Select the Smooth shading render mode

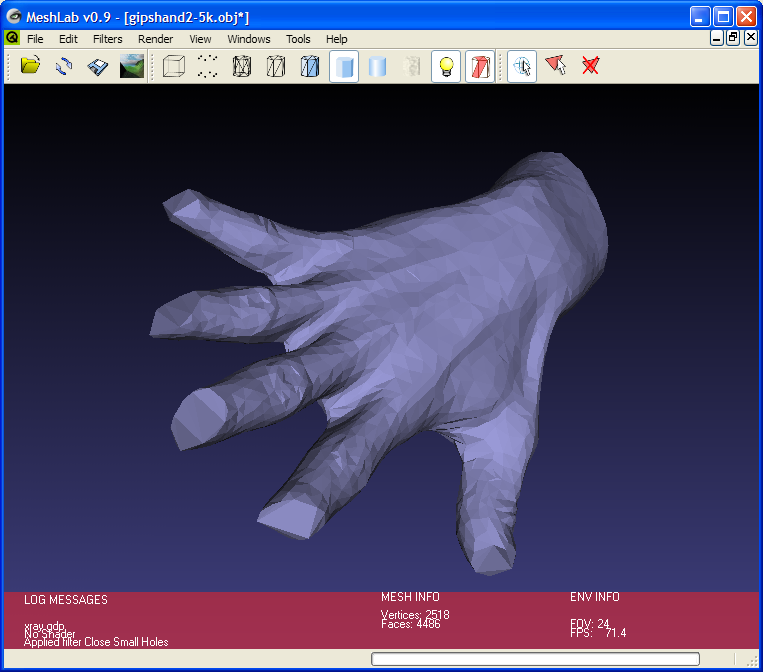378,67
